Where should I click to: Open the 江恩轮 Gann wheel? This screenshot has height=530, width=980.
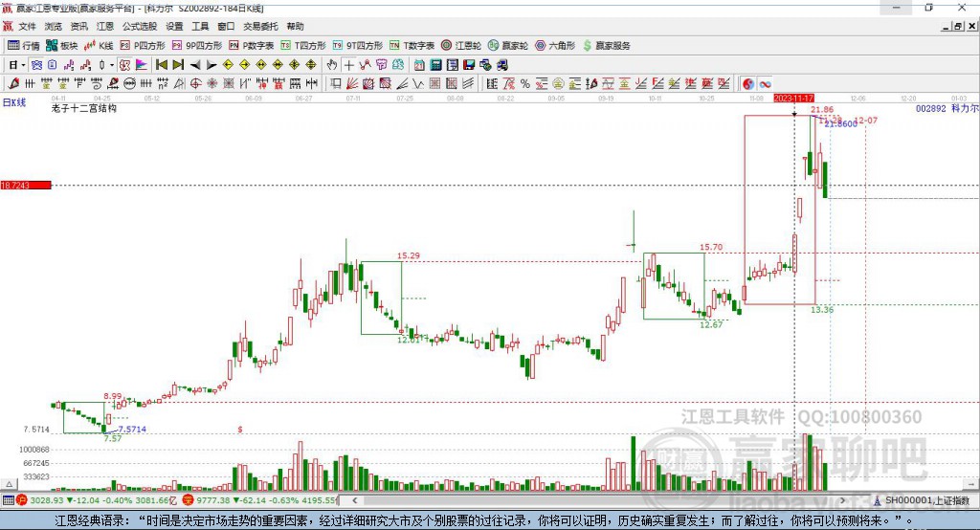click(461, 46)
